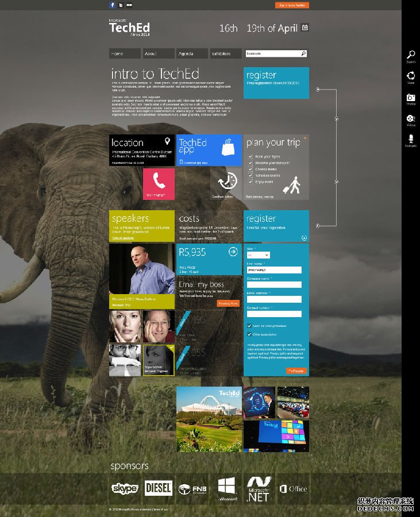Open the Steve Ballmer speaker photo
The height and width of the screenshot is (517, 420).
[x=142, y=269]
